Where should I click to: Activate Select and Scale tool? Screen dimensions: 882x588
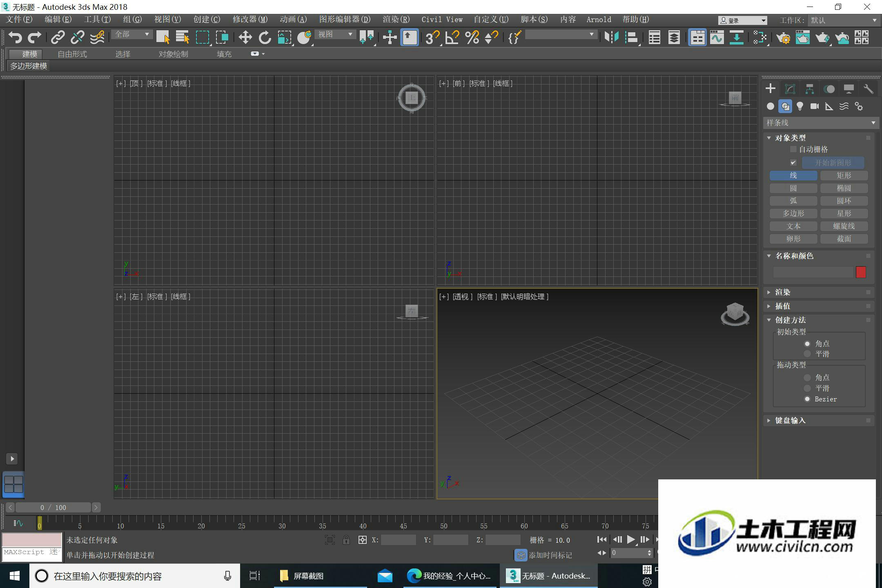285,38
